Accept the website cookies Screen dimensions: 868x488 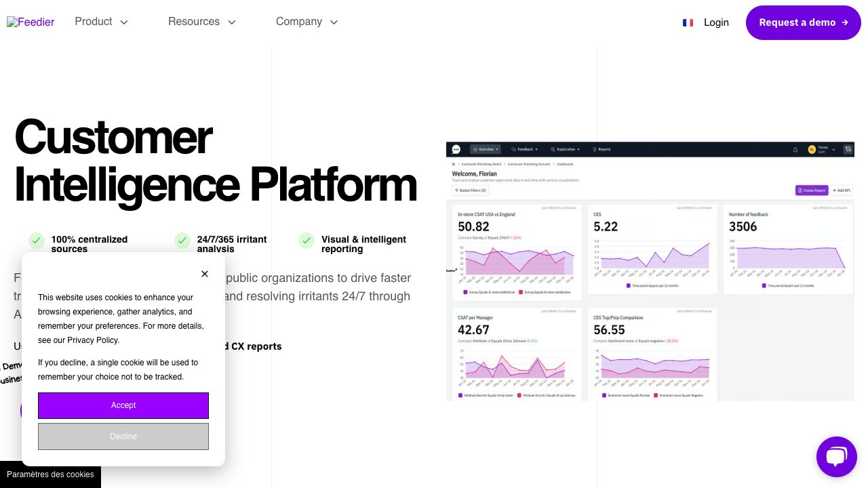pos(123,405)
